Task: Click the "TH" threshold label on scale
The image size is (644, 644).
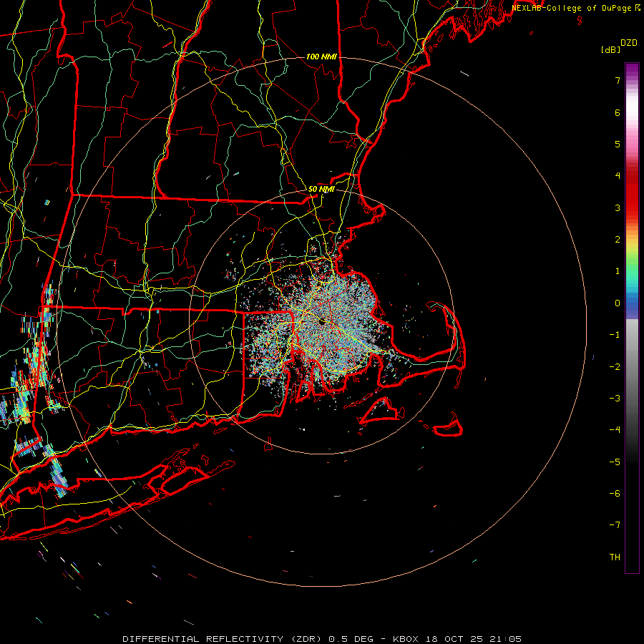Action: (615, 557)
